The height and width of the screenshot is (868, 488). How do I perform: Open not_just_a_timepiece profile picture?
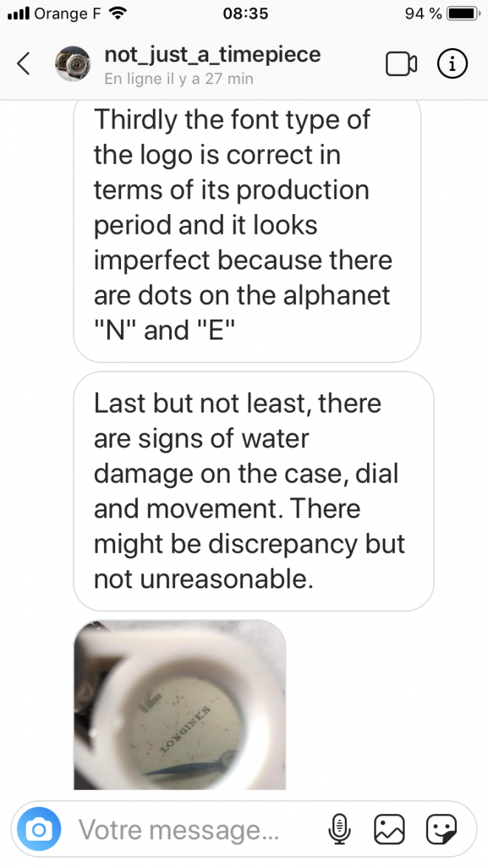72,63
